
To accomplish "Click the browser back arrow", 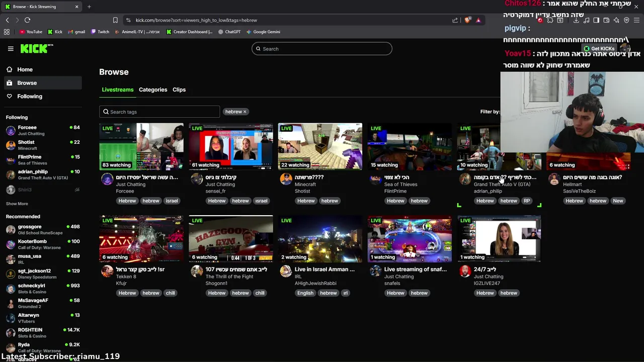I will [7, 20].
